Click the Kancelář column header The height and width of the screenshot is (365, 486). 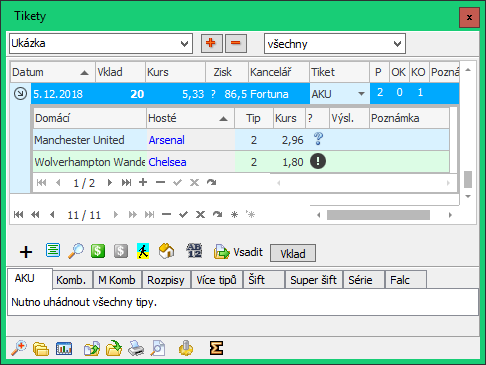[279, 72]
